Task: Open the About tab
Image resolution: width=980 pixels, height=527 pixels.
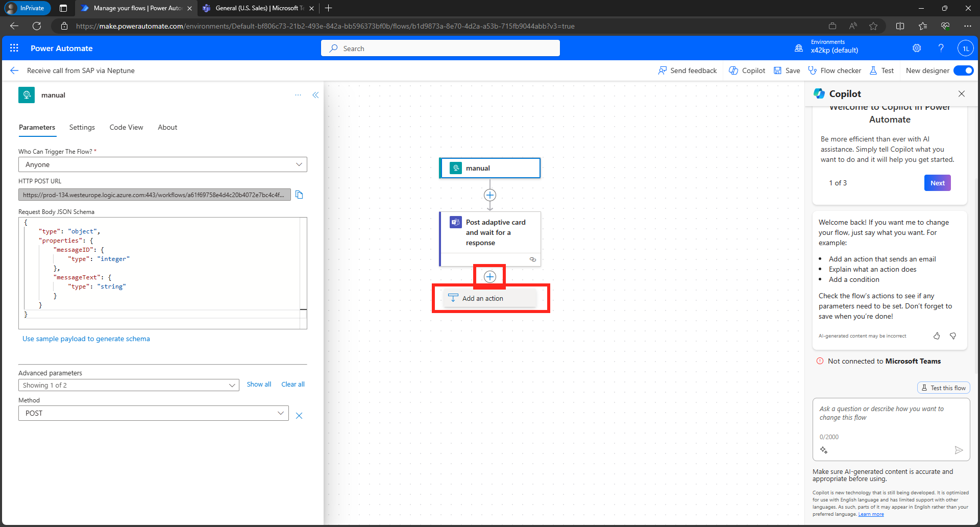Action: point(167,127)
